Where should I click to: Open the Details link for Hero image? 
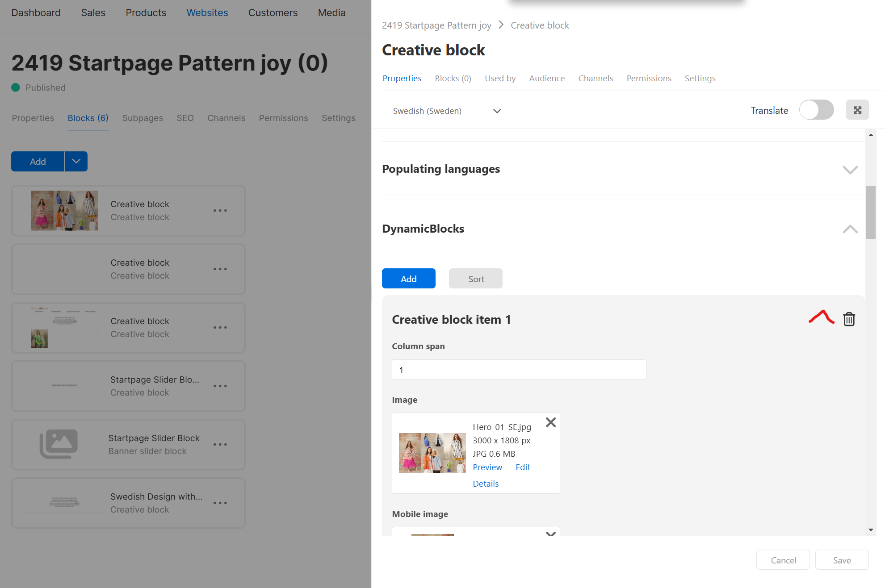click(x=485, y=484)
